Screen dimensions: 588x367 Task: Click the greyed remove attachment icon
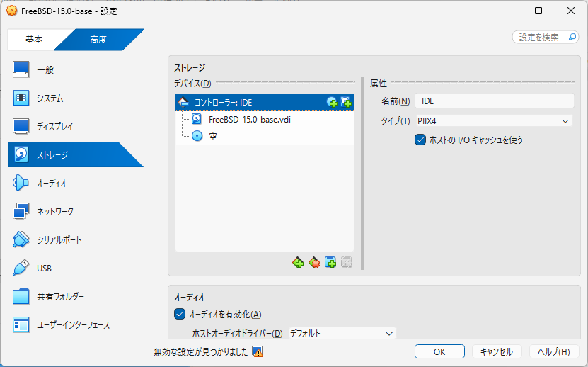click(x=347, y=262)
